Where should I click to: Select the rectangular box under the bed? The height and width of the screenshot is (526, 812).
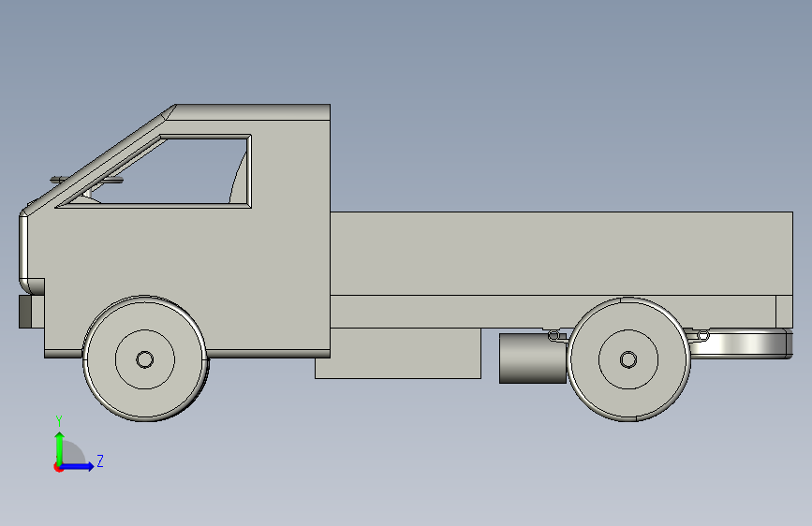click(x=398, y=353)
